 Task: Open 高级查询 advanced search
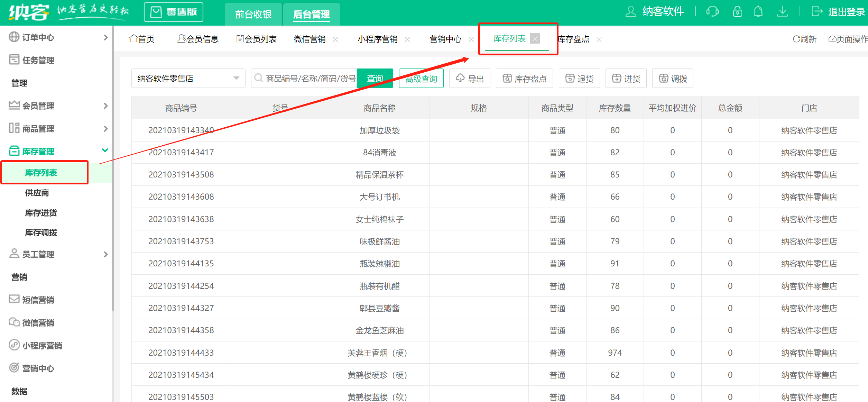point(421,78)
